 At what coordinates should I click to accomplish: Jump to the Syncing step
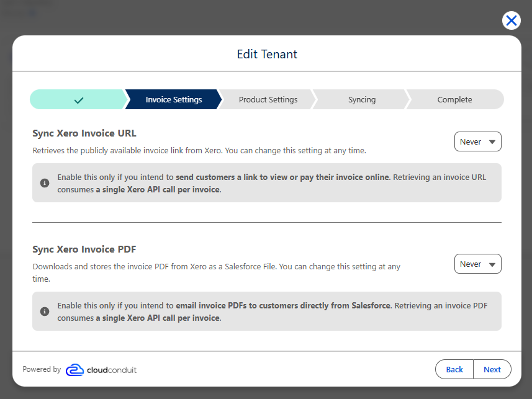[362, 99]
